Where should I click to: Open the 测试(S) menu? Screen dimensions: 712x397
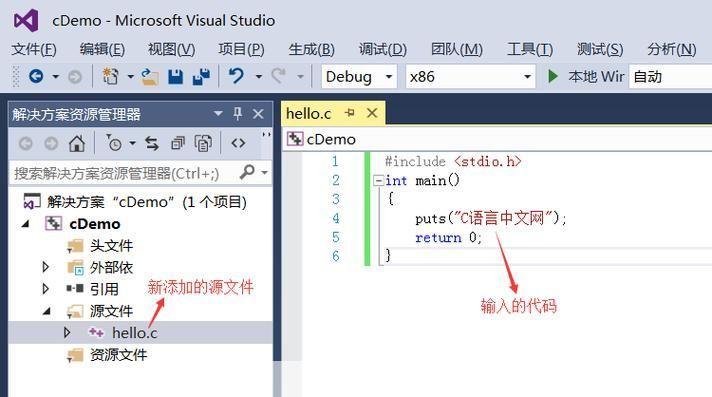pos(600,49)
